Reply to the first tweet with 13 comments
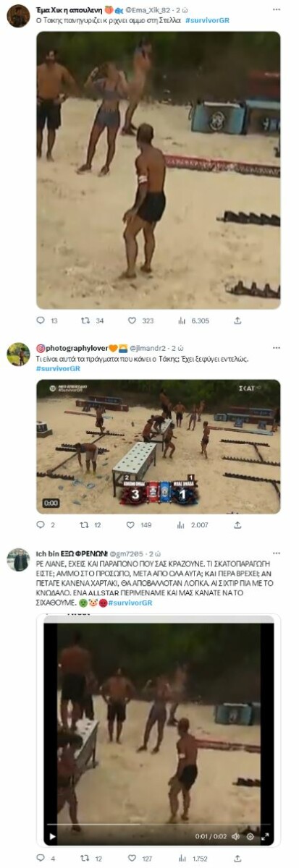Image resolution: width=299 pixels, height=868 pixels. tap(47, 320)
